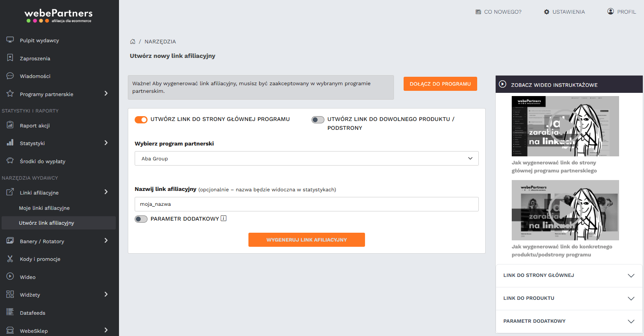
Task: Click the home breadcrumb icon
Action: coord(133,41)
